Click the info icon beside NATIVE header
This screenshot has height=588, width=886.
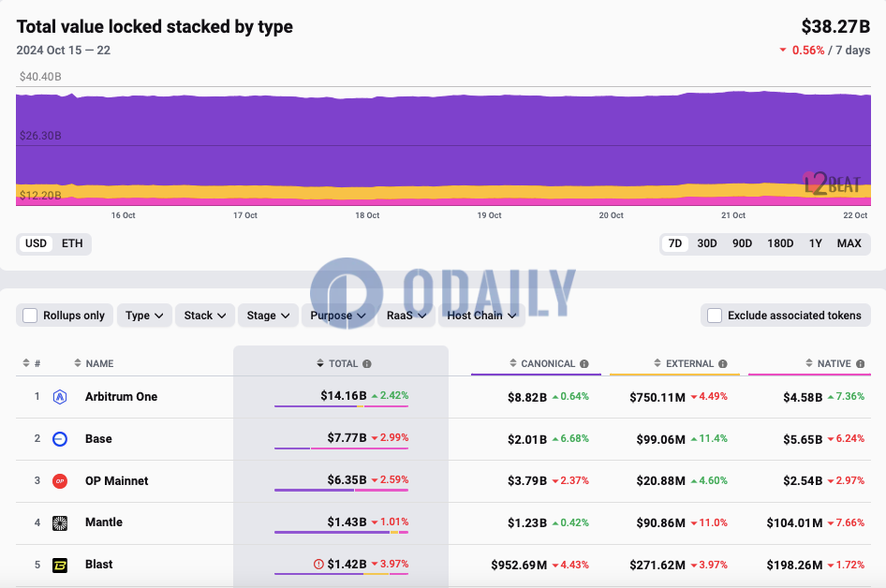pyautogui.click(x=860, y=364)
